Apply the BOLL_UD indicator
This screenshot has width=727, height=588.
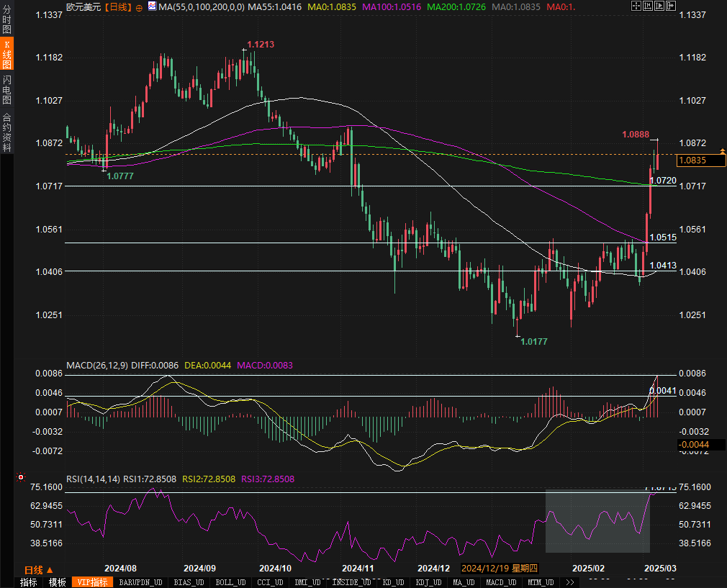(230, 582)
